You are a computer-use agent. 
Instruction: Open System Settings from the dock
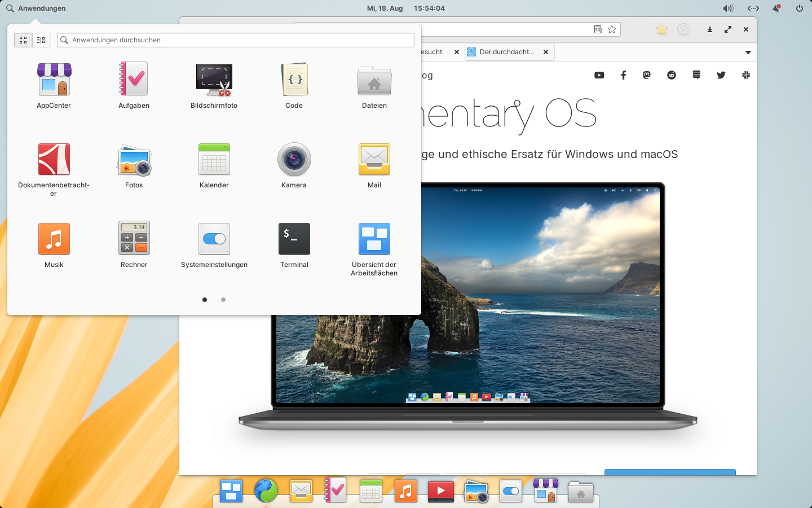click(x=511, y=491)
